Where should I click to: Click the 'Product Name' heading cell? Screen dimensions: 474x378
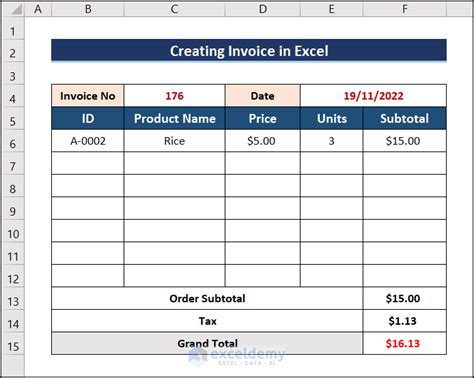tap(174, 118)
